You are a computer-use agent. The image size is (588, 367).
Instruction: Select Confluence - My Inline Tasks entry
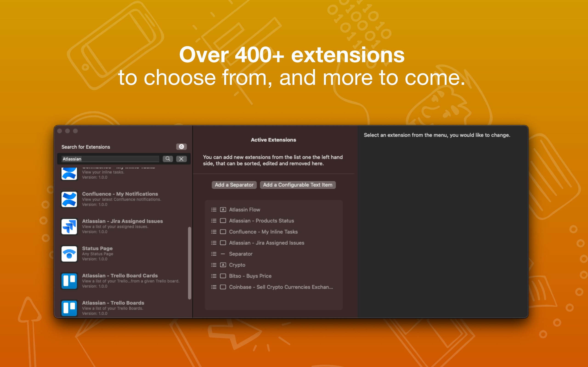point(263,232)
